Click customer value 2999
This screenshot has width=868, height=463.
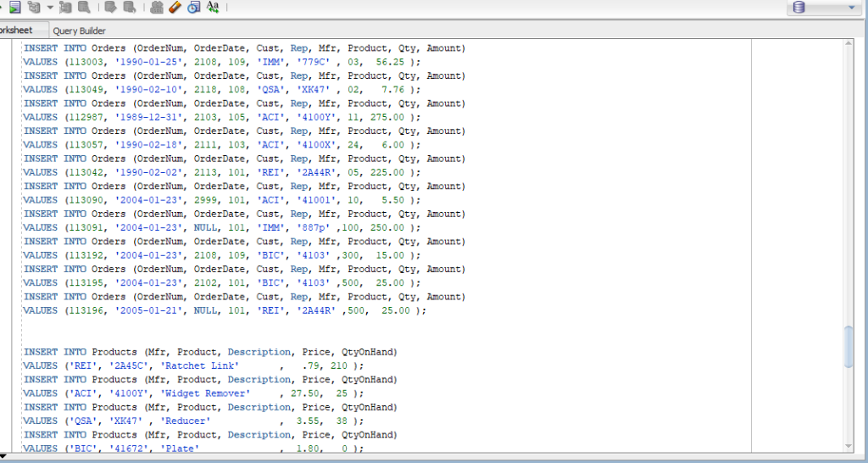pos(205,200)
